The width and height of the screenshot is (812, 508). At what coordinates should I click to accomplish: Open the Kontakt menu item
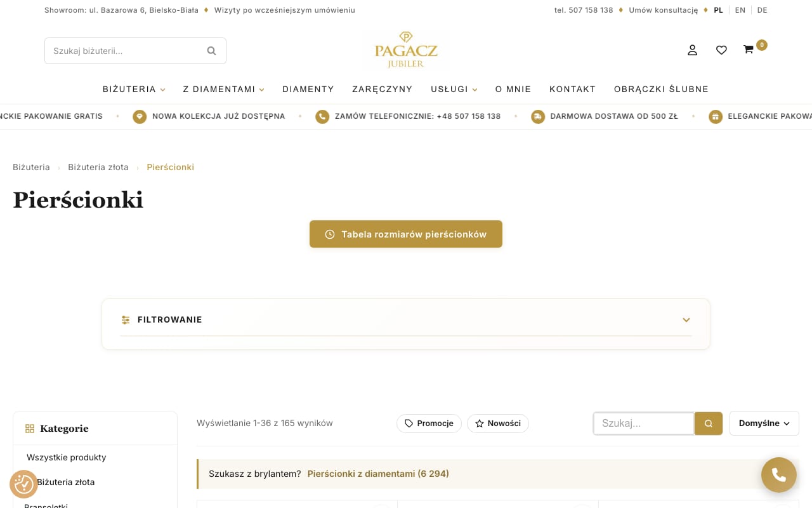(572, 90)
